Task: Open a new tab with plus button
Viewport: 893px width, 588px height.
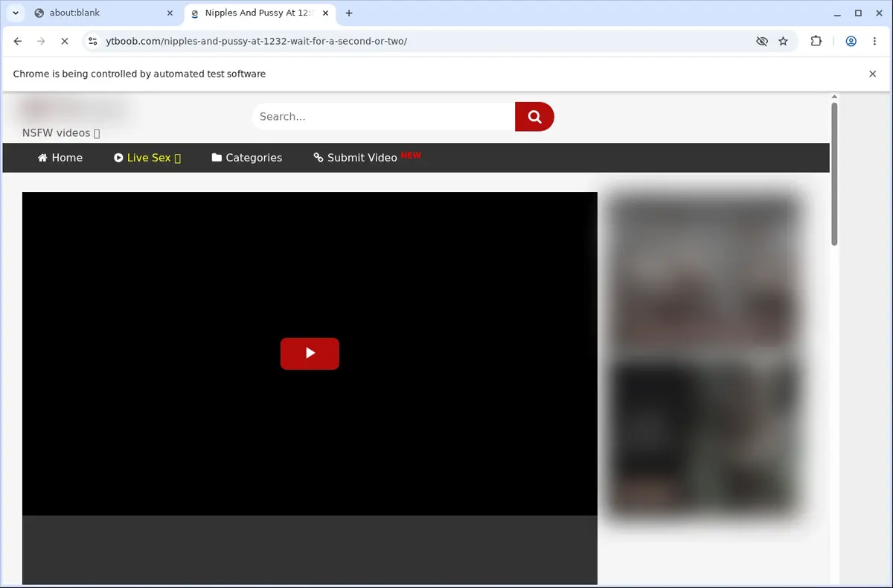Action: [x=349, y=13]
